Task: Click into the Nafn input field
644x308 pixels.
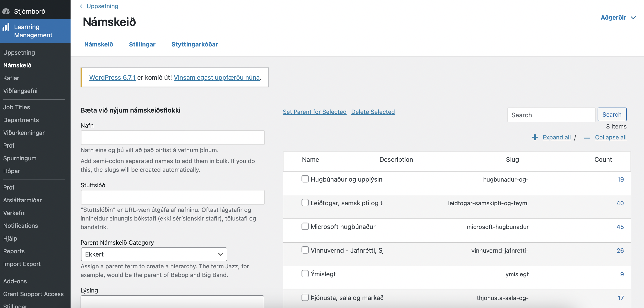Action: [172, 137]
